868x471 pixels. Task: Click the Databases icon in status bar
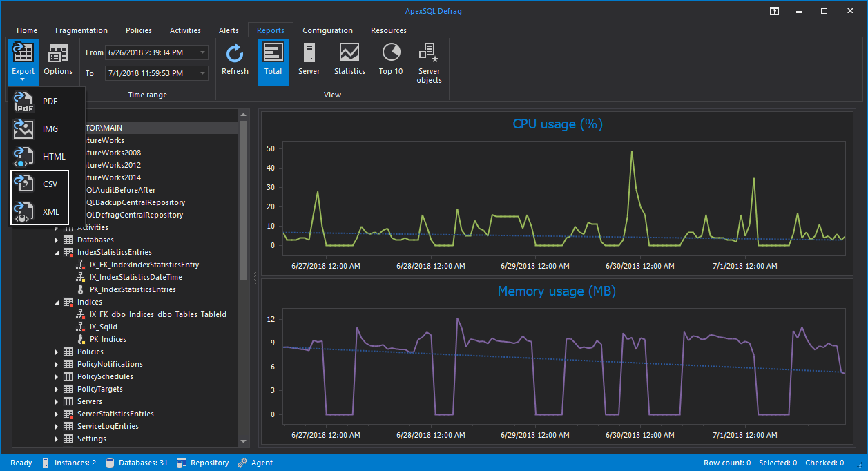[110, 463]
